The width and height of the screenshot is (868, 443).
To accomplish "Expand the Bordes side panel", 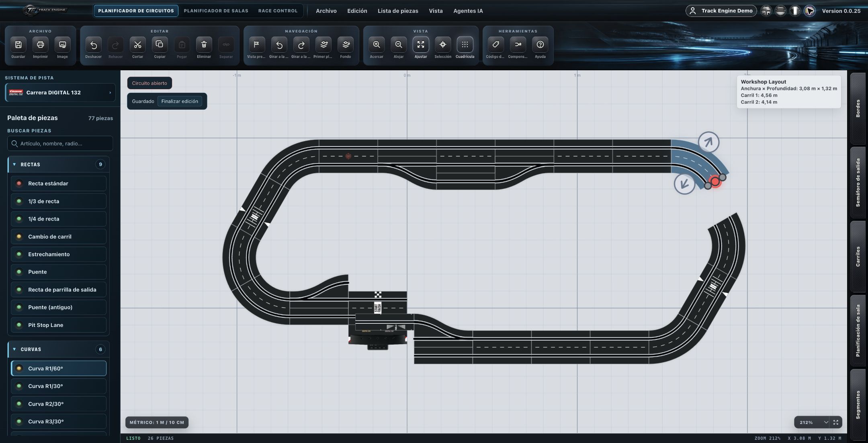I will (858, 108).
